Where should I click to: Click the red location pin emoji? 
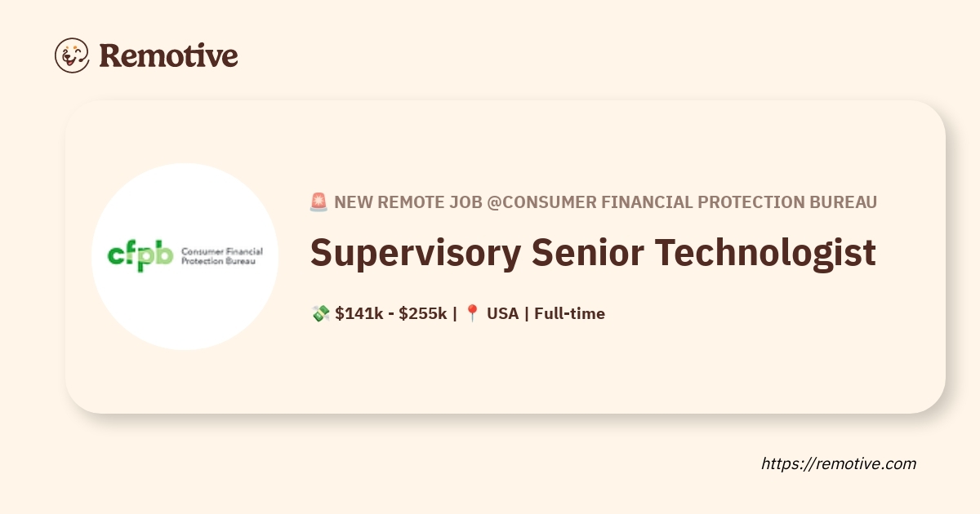472,313
